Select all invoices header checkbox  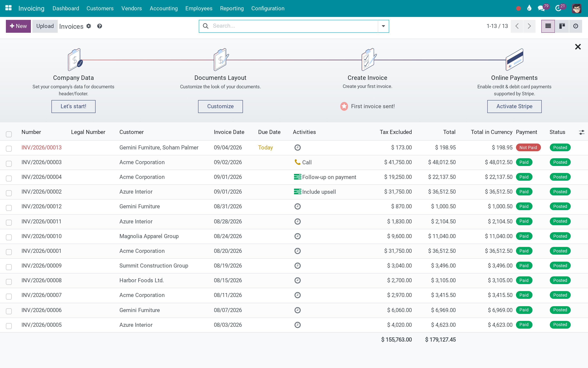[9, 134]
